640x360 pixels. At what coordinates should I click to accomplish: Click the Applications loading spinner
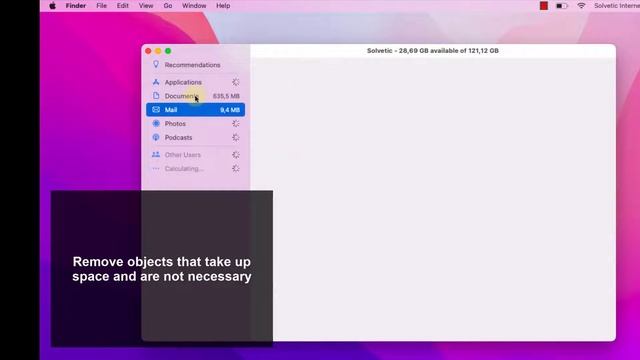click(236, 82)
